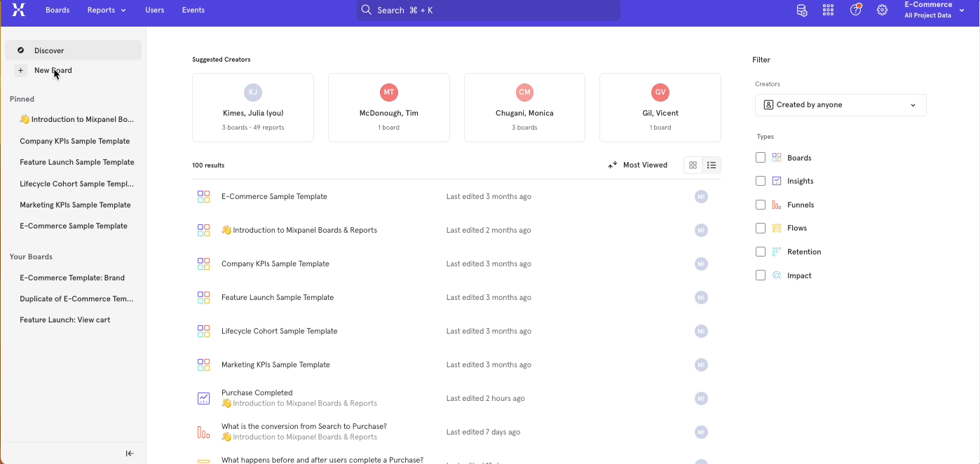This screenshot has height=464, width=980.
Task: Open the apps grid icon
Action: pos(829,10)
